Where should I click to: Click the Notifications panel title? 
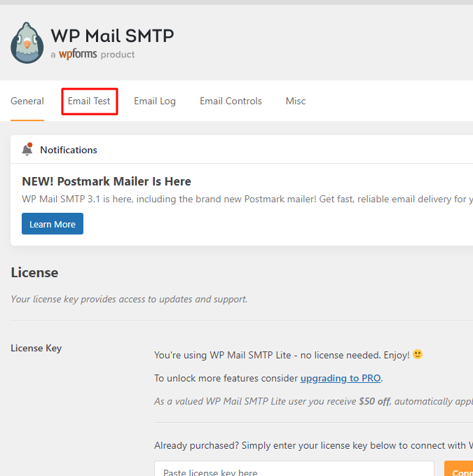[x=69, y=150]
